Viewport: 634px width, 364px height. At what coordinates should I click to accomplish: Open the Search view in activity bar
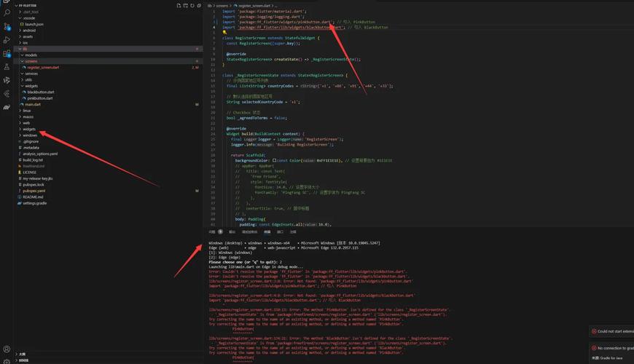pos(7,13)
